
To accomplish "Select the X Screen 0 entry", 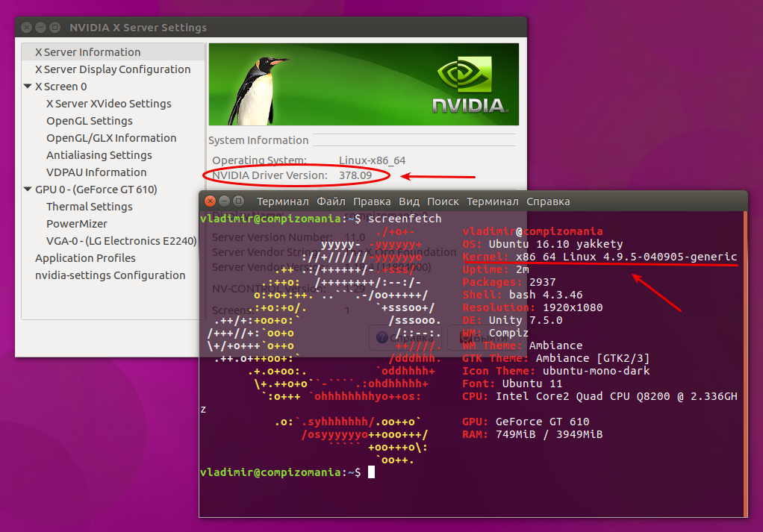I will [x=60, y=87].
